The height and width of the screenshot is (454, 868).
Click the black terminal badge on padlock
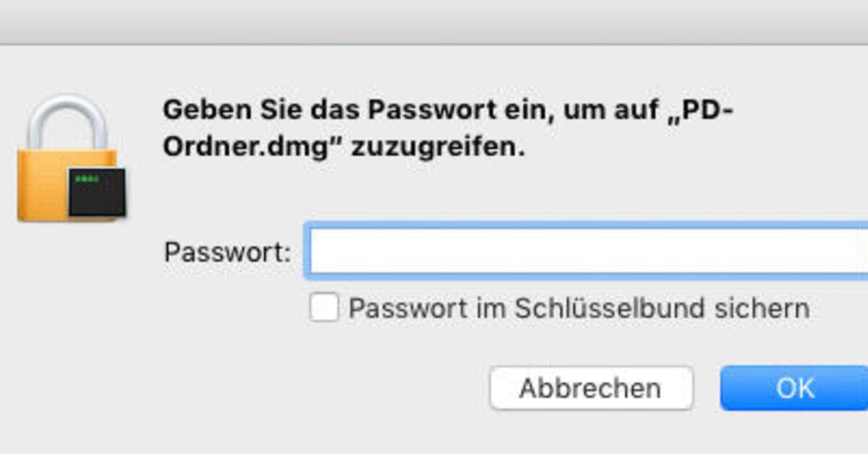[x=97, y=192]
